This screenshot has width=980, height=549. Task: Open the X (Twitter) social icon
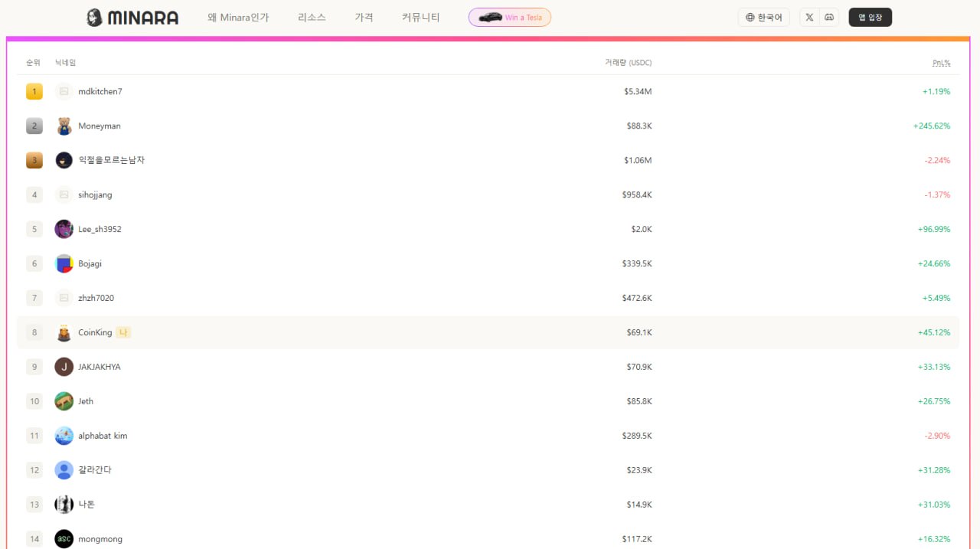pos(809,17)
